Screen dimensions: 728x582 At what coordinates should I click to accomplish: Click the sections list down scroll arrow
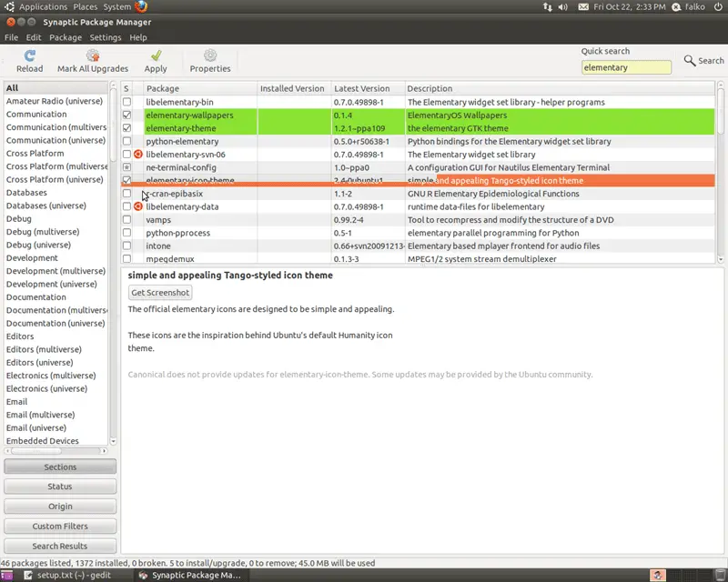pyautogui.click(x=113, y=441)
